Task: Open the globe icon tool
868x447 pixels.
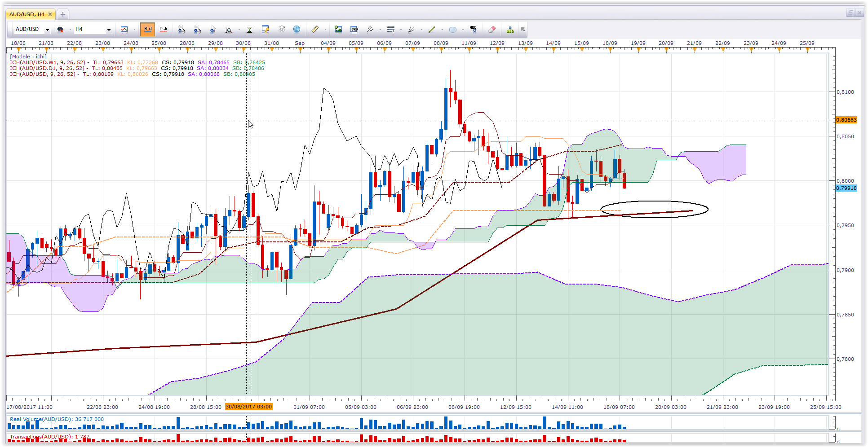Action: coord(297,30)
